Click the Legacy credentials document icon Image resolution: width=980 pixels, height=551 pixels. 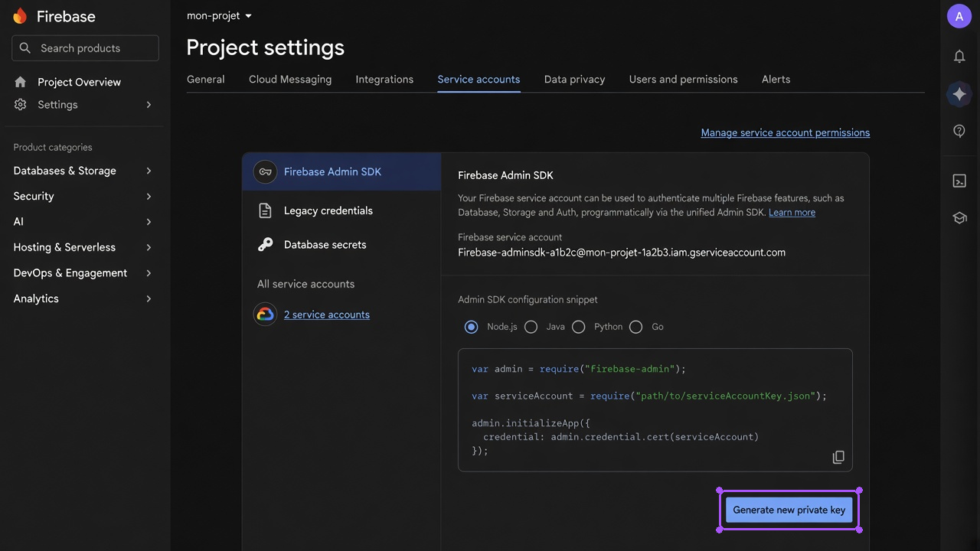coord(266,210)
